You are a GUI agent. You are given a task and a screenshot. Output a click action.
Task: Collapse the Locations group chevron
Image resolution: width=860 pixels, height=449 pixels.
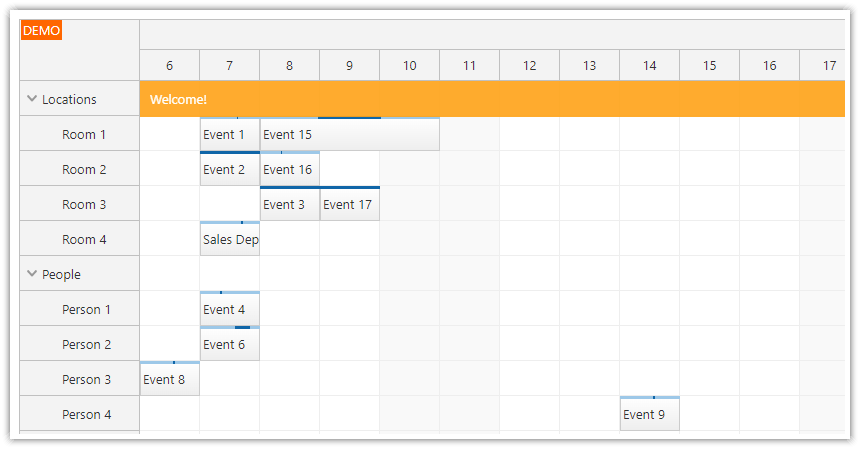tap(32, 99)
